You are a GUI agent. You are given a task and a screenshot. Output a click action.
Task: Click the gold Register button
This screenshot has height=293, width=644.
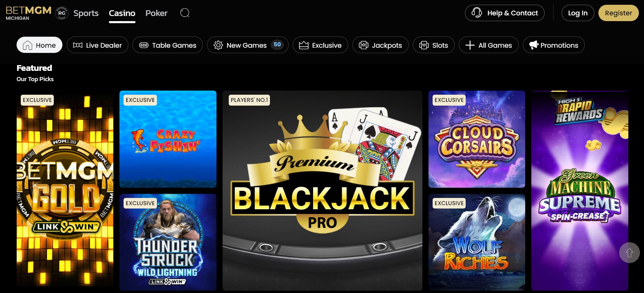click(x=618, y=13)
